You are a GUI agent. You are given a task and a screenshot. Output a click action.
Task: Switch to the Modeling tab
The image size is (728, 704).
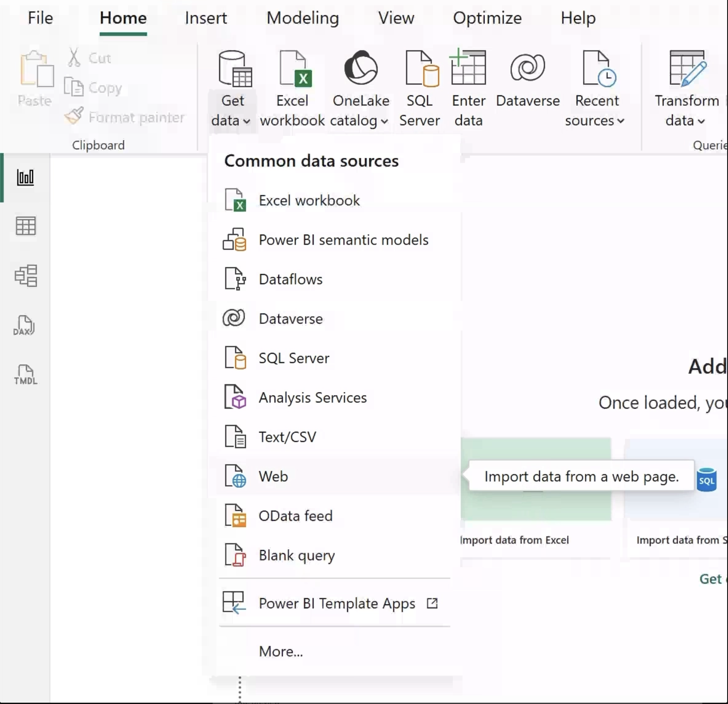pyautogui.click(x=303, y=18)
